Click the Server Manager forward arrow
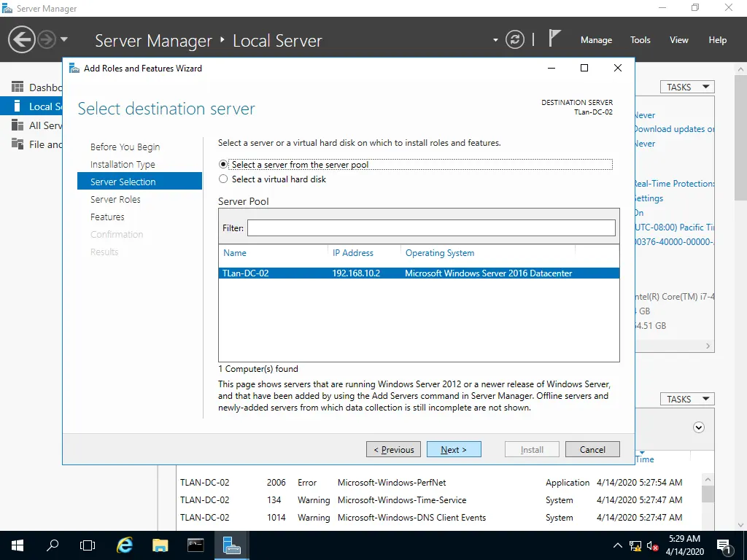Viewport: 747px width, 560px height. 47,39
